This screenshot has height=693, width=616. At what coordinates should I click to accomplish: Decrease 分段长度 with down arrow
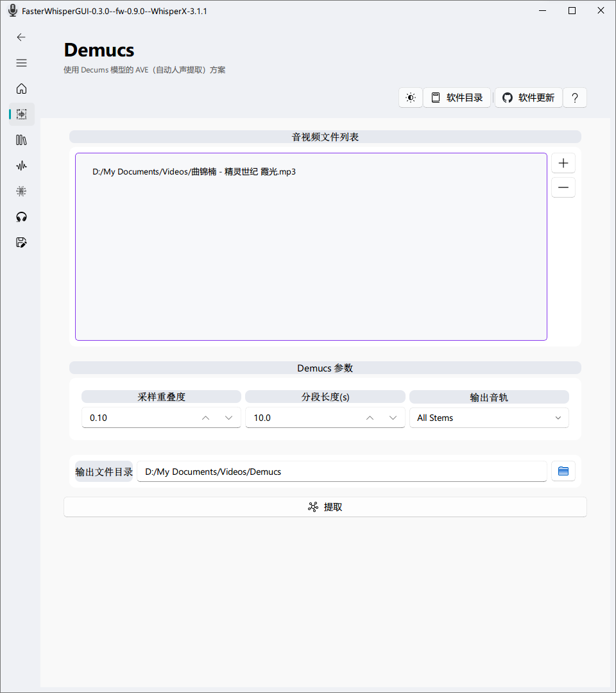click(x=393, y=418)
